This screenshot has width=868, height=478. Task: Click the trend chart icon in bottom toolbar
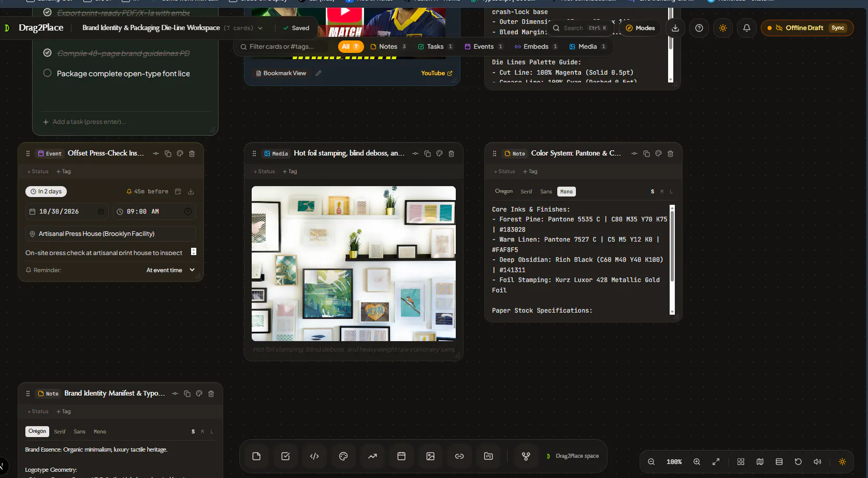(372, 456)
